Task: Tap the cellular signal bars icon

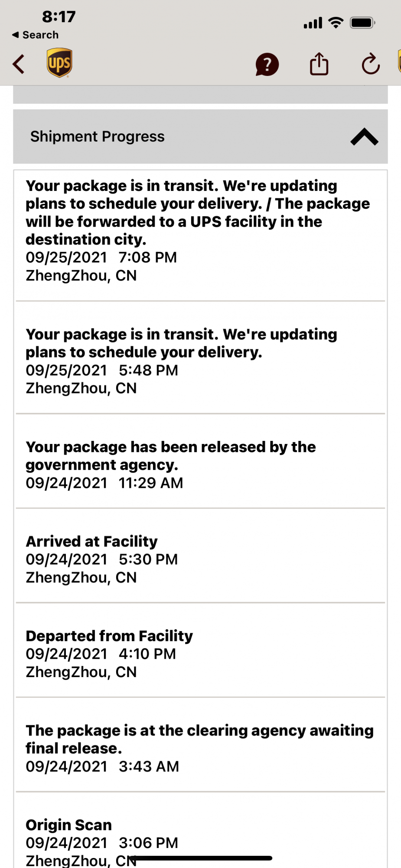Action: coord(313,23)
